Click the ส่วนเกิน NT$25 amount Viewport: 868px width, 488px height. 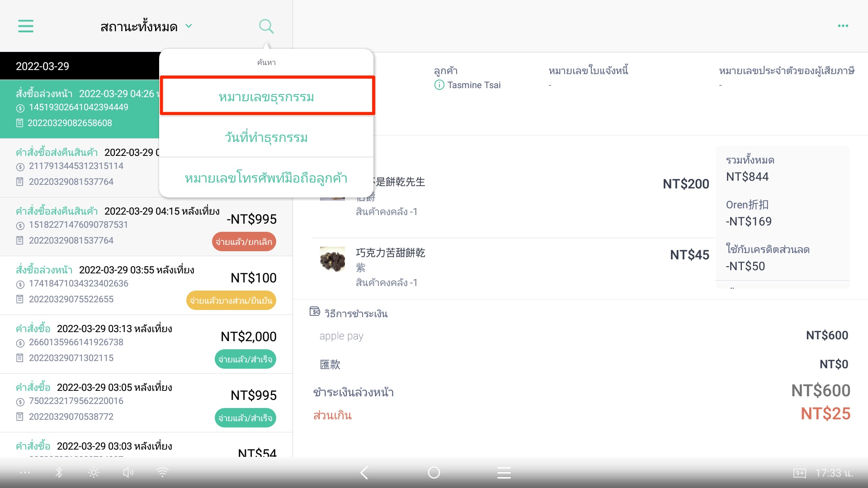(826, 414)
